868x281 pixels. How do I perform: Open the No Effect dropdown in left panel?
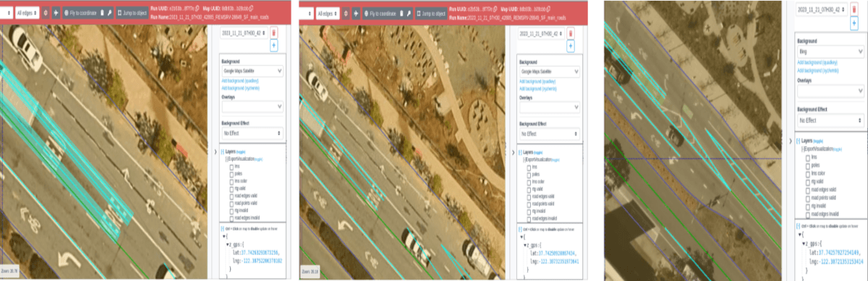pyautogui.click(x=252, y=133)
